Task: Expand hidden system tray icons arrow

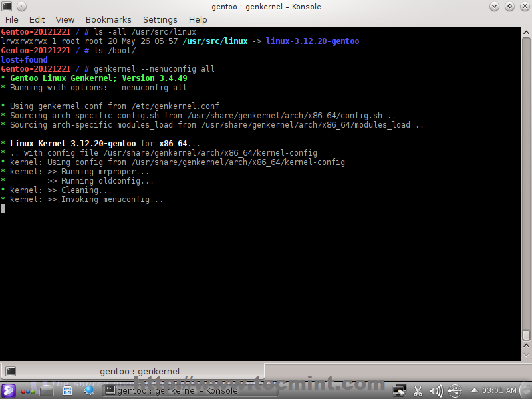Action: 475,390
